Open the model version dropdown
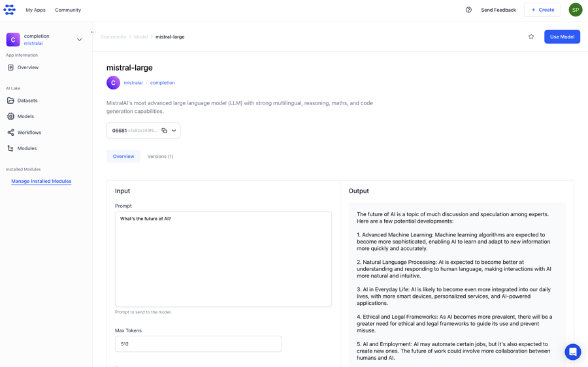This screenshot has width=588, height=367. [174, 131]
